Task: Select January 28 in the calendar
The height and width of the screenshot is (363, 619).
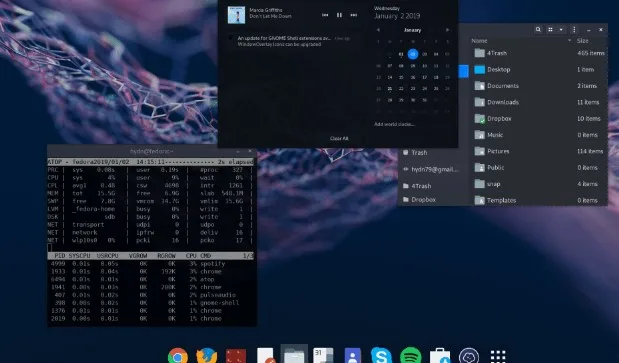Action: coord(390,100)
